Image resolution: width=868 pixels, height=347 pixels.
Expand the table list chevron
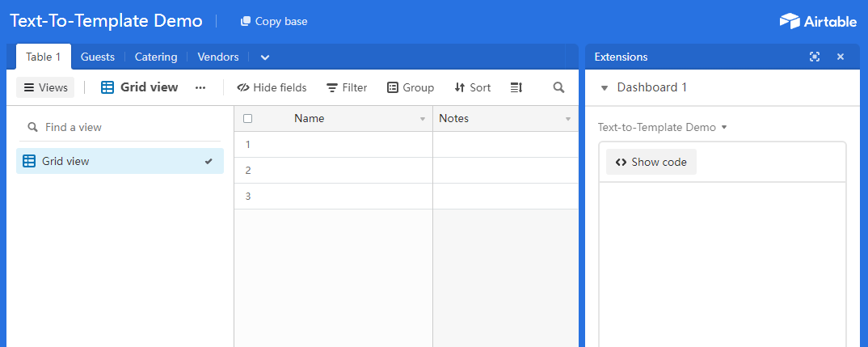click(264, 57)
